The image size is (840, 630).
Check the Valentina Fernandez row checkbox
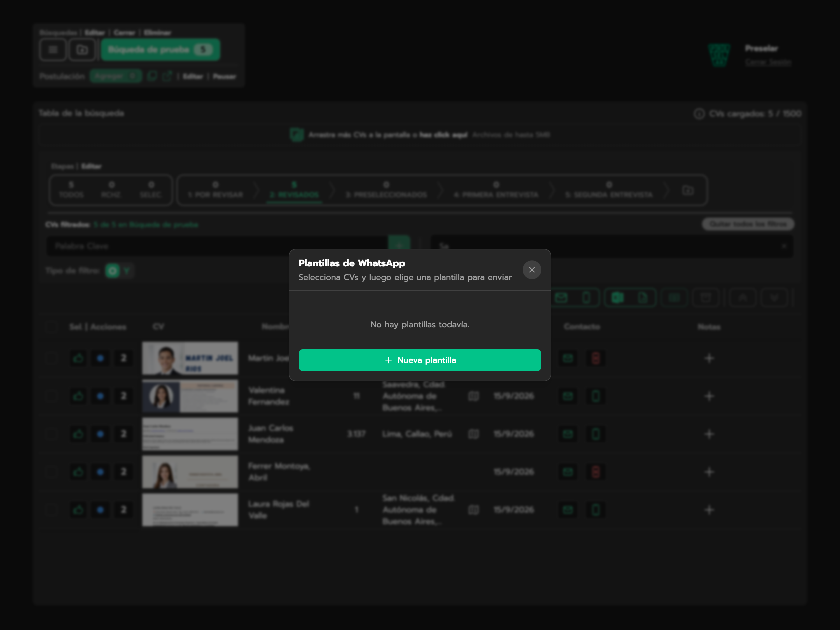click(x=51, y=396)
